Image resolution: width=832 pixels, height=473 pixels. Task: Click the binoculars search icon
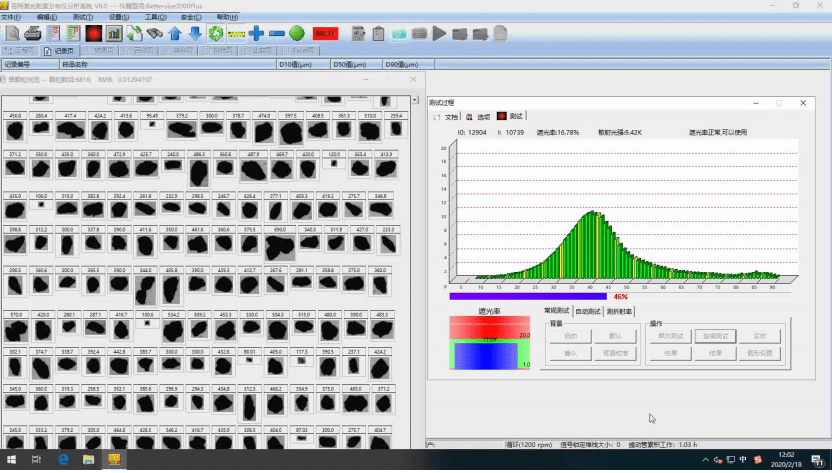click(x=155, y=33)
